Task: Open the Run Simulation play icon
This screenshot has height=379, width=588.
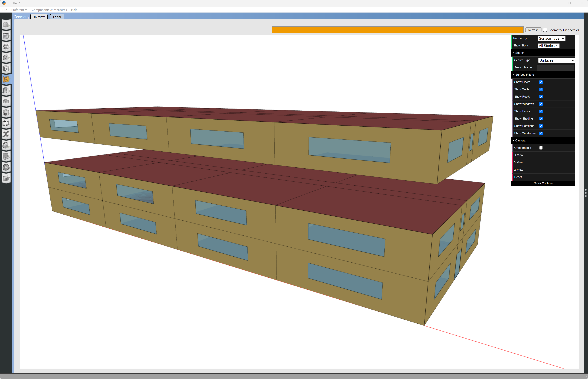Action: [x=6, y=167]
